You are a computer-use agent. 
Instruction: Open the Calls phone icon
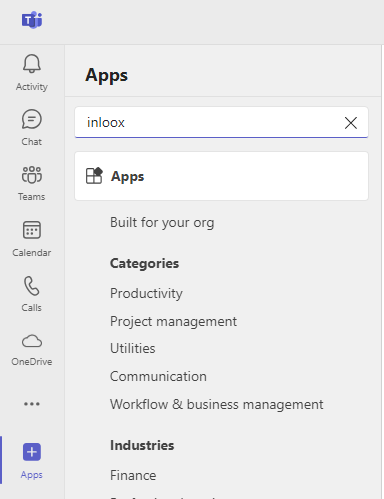[32, 286]
